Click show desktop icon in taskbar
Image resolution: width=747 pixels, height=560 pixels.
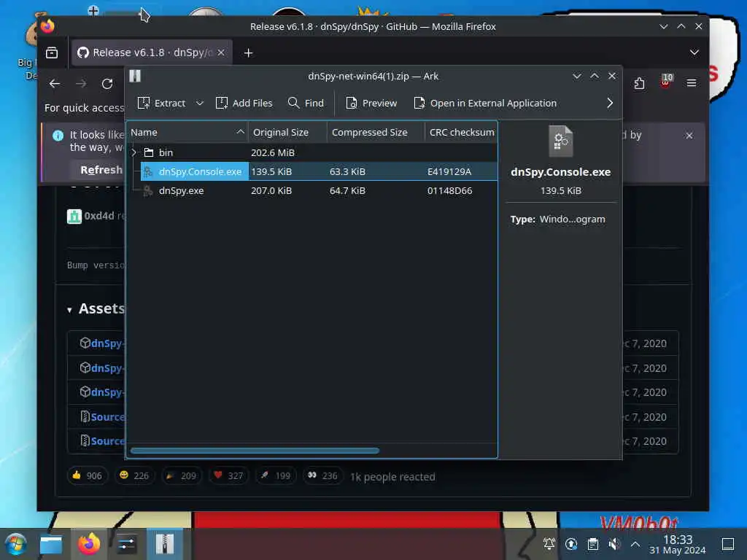coord(728,544)
